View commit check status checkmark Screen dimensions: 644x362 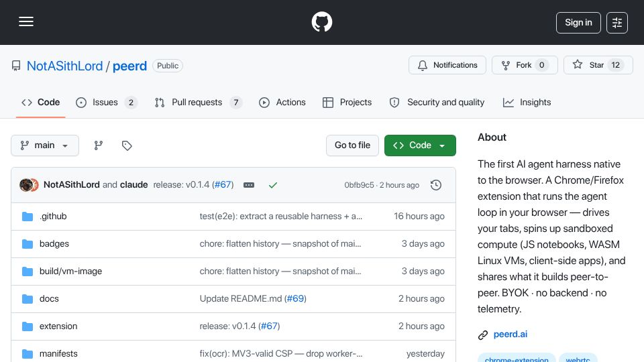(x=273, y=185)
